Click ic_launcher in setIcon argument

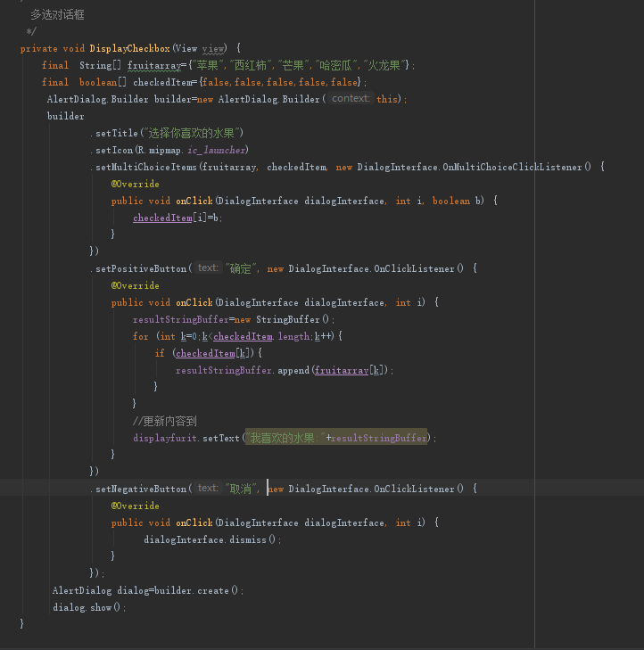[x=217, y=150]
